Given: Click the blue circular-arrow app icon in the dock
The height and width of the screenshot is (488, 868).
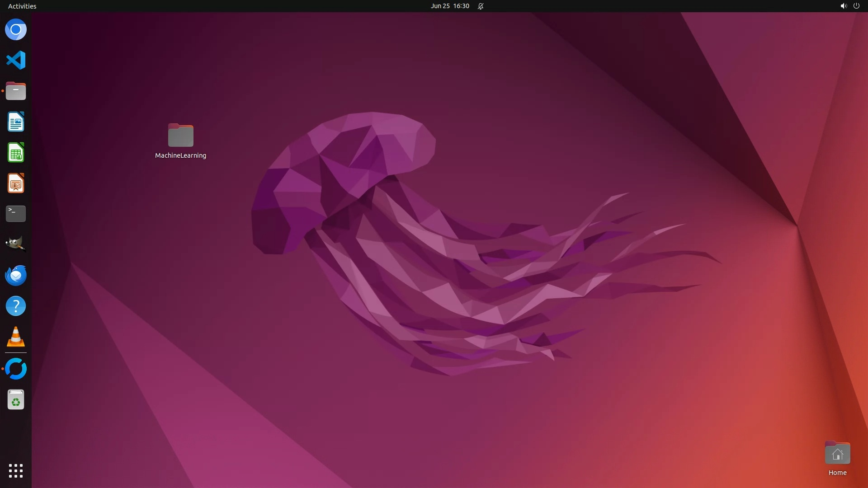Looking at the screenshot, I should click(x=16, y=369).
